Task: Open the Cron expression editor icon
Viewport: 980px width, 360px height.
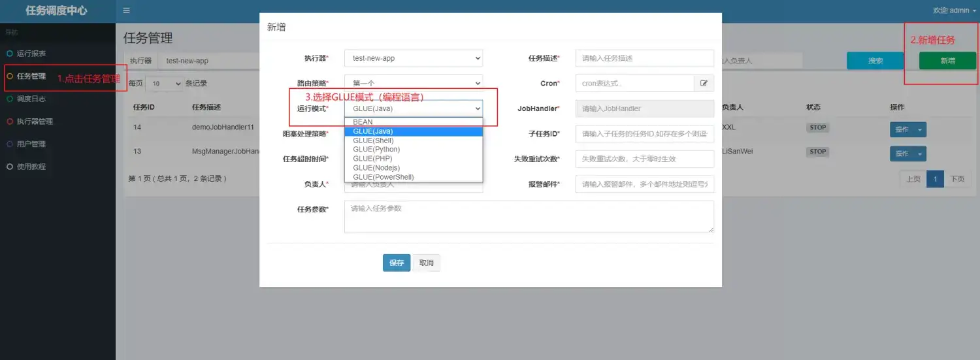Action: (704, 84)
